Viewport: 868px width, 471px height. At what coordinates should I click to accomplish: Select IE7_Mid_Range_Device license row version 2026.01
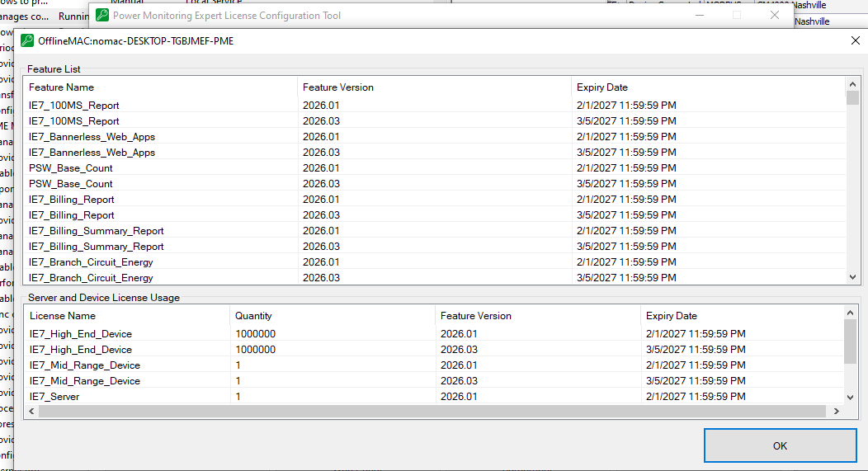click(434, 365)
